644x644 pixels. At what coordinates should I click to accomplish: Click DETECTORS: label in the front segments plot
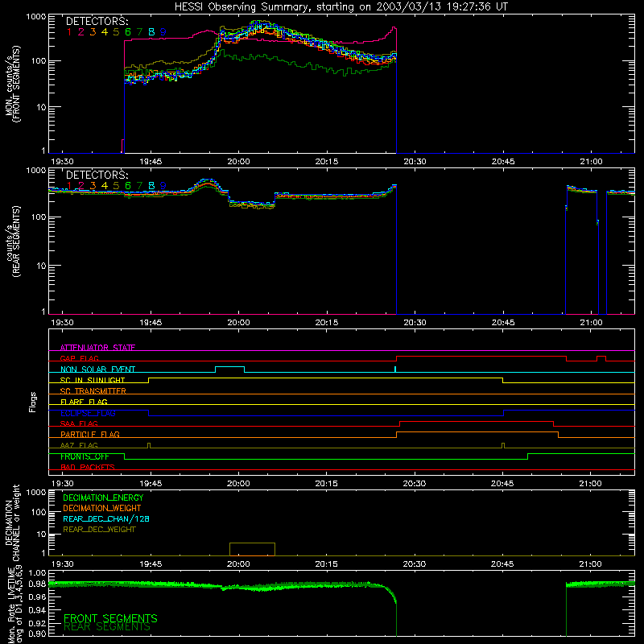tap(97, 21)
